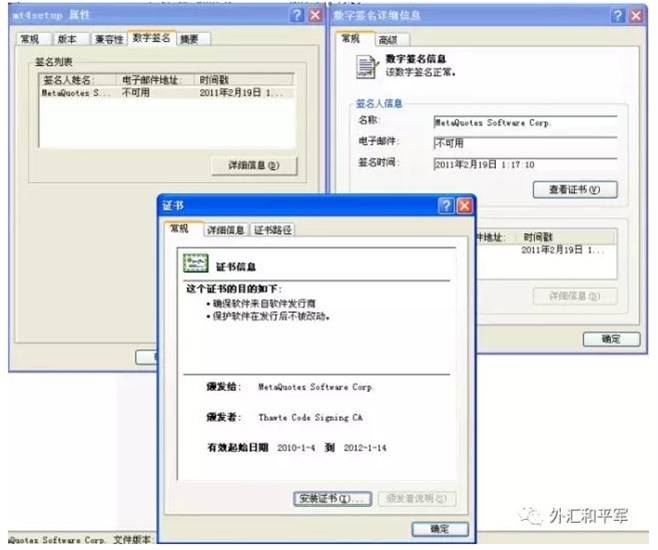Click 详细信息 button under the signature list
The width and height of the screenshot is (658, 550).
coord(254,165)
